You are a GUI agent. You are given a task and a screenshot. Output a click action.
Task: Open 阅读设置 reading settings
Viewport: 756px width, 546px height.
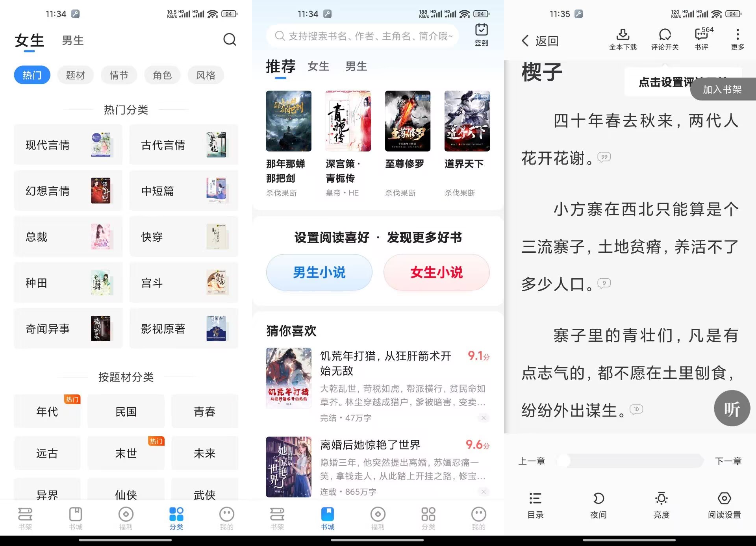pyautogui.click(x=724, y=505)
